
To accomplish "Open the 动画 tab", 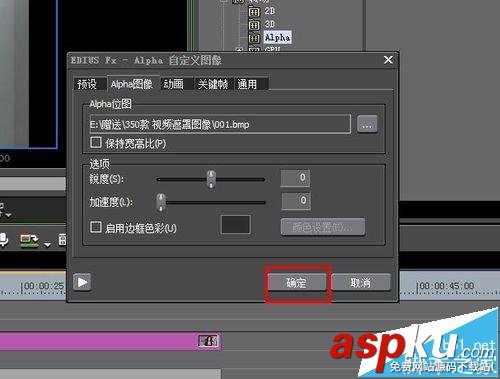I will pyautogui.click(x=176, y=84).
